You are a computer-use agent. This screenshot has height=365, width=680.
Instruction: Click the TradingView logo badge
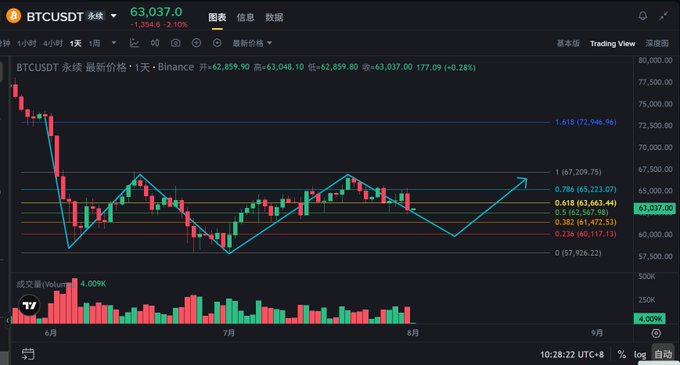point(29,306)
